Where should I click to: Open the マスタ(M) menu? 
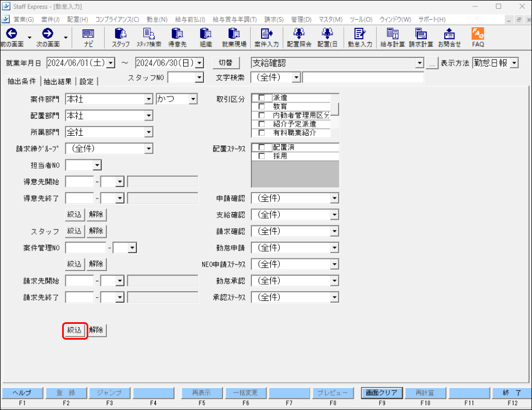[x=330, y=20]
